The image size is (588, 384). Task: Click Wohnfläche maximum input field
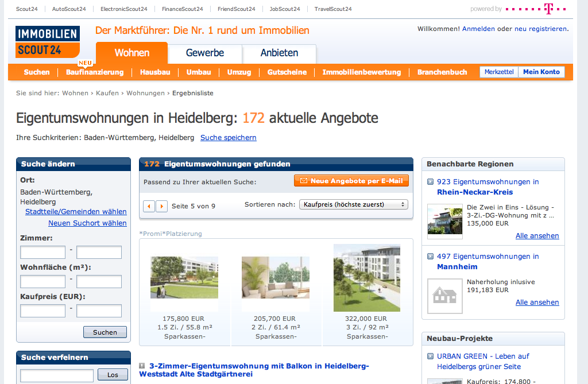click(99, 282)
